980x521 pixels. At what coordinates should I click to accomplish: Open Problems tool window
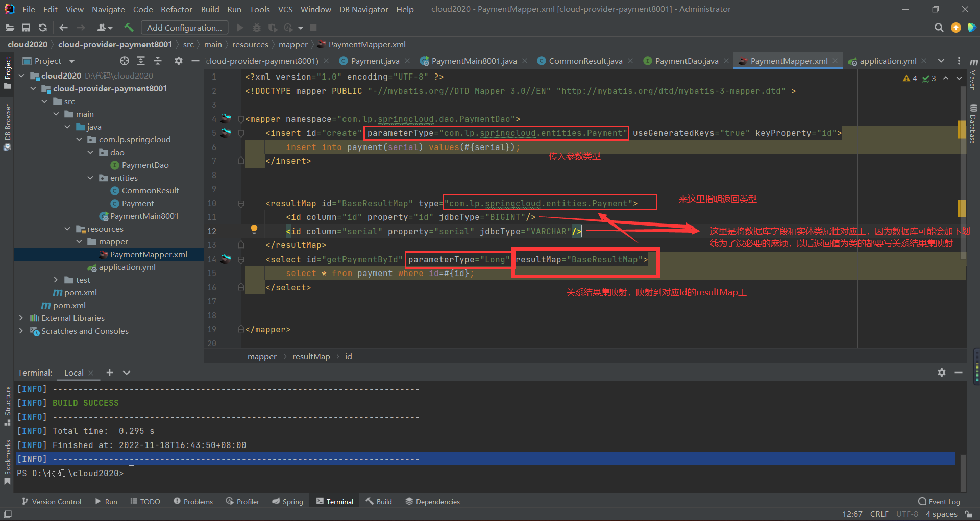[x=193, y=502]
